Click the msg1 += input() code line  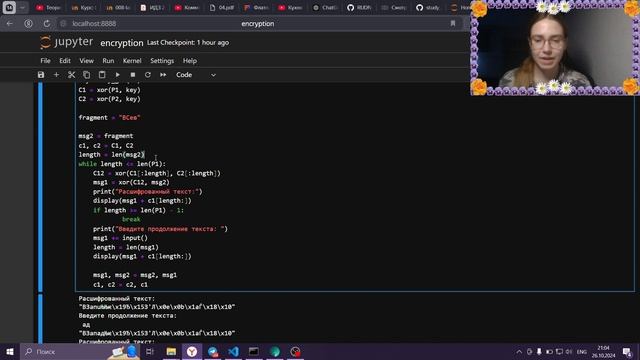pos(120,238)
